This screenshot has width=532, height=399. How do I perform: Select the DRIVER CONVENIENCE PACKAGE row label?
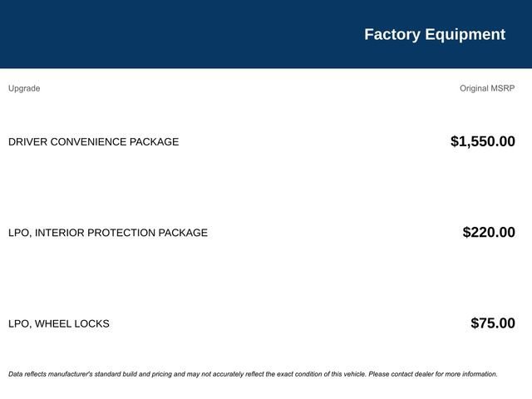[93, 141]
